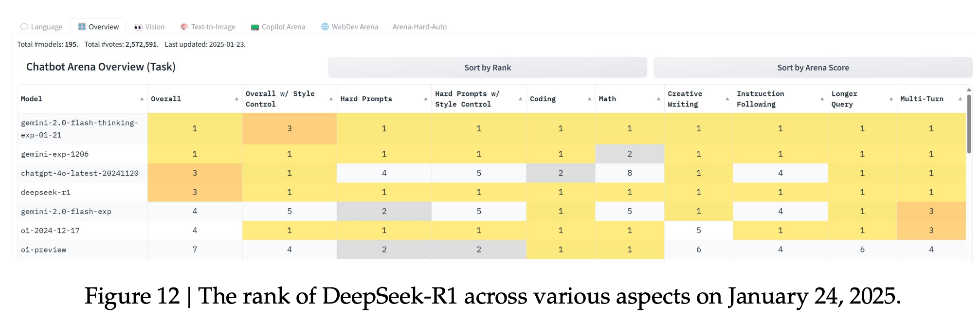Screen dimensions: 980x323
Task: Sort by the Coding column arrow
Action: click(589, 99)
